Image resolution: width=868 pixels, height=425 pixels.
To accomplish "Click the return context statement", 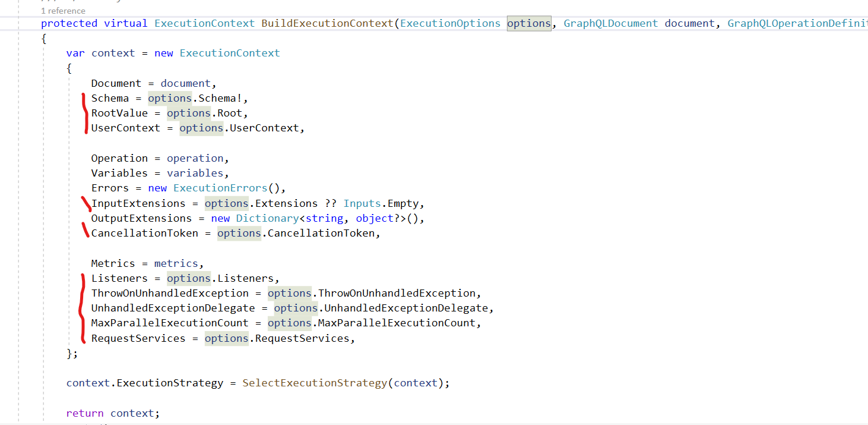I will point(113,413).
